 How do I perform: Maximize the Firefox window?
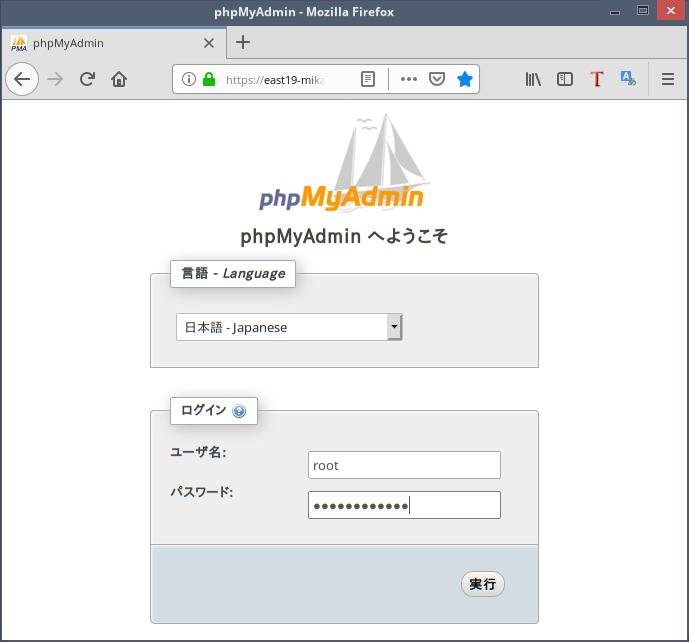click(643, 11)
